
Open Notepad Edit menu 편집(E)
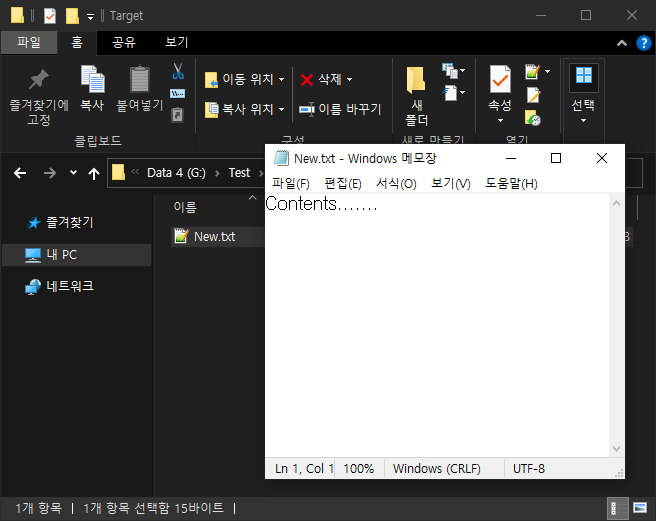343,183
